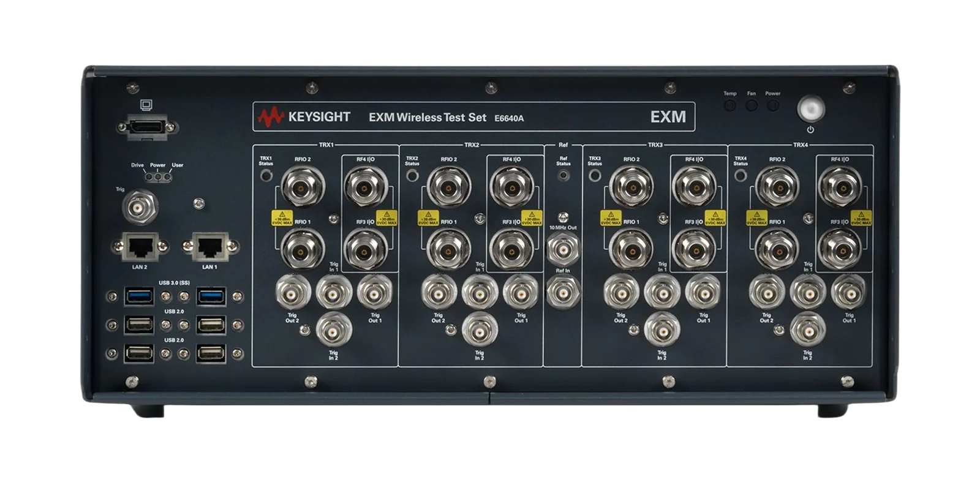Select TRX4 RFIO 2 connector
980x493 pixels.
pyautogui.click(x=777, y=187)
